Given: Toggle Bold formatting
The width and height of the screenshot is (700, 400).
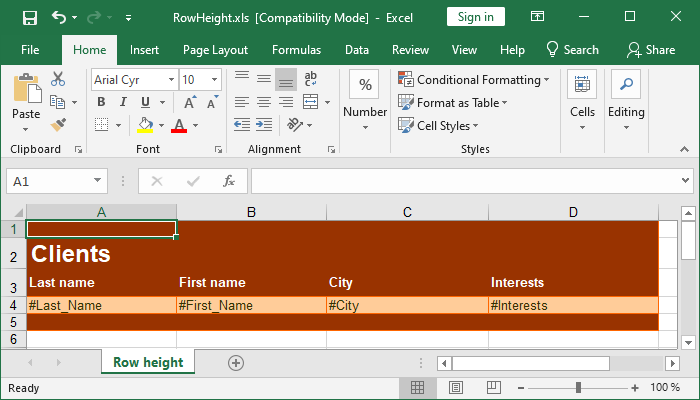Looking at the screenshot, I should [101, 102].
